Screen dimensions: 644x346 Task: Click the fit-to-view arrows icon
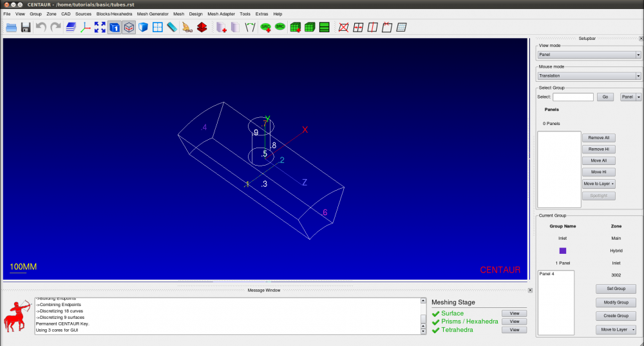100,28
